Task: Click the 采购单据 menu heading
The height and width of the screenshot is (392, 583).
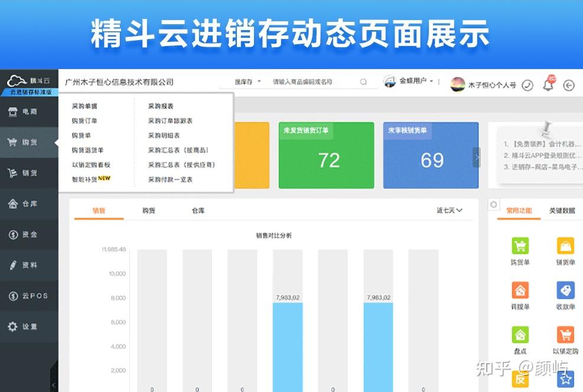Action: [x=84, y=106]
